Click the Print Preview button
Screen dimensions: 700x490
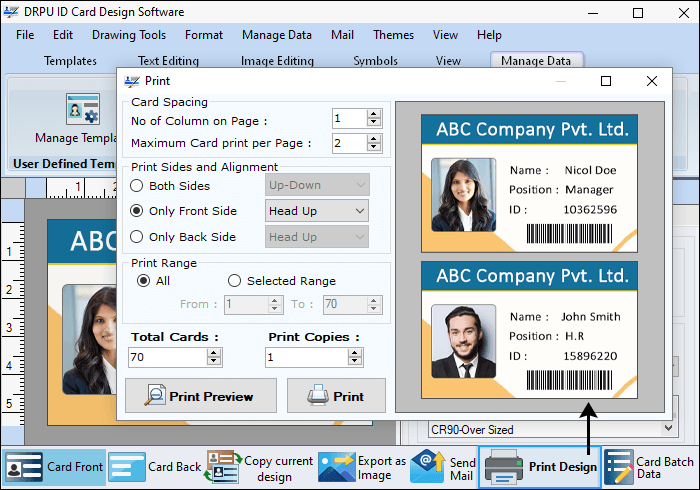point(201,396)
